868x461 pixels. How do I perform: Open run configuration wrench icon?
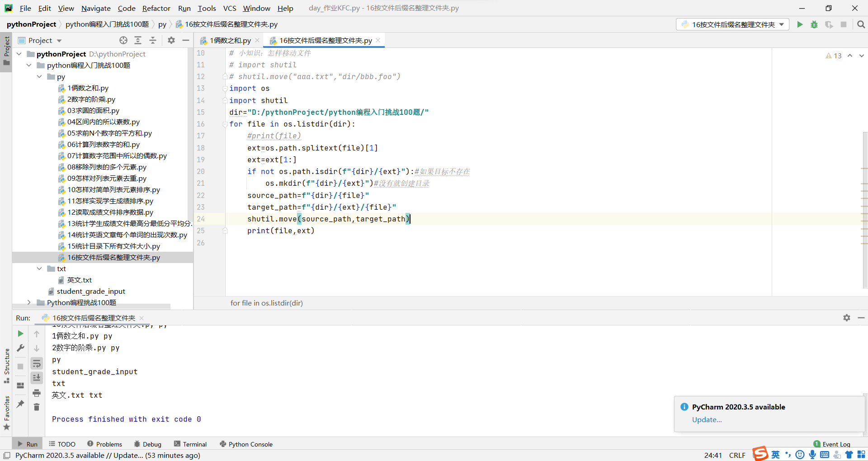pyautogui.click(x=20, y=348)
